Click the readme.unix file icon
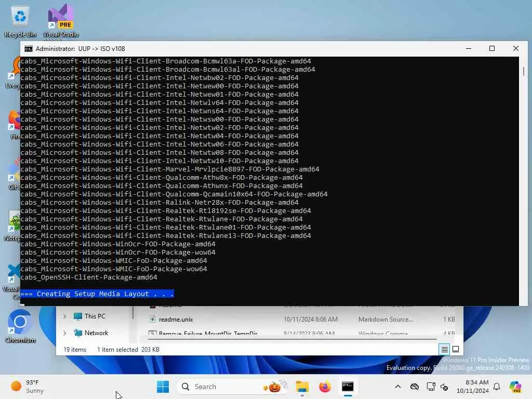The width and height of the screenshot is (532, 399). [153, 320]
